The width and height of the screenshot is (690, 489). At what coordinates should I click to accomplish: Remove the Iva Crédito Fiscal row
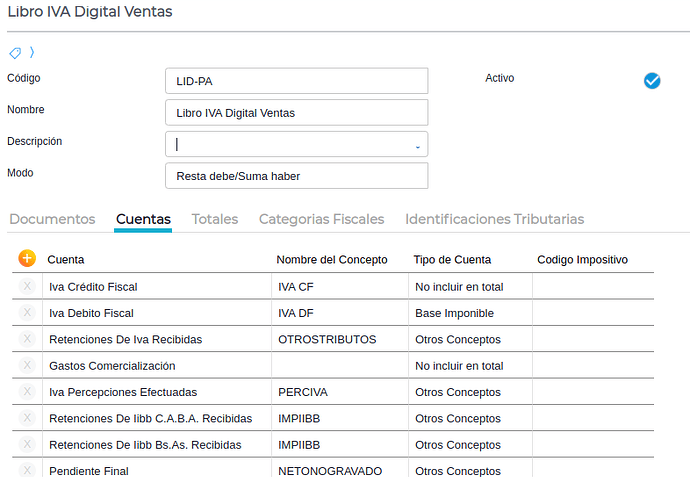click(x=27, y=287)
